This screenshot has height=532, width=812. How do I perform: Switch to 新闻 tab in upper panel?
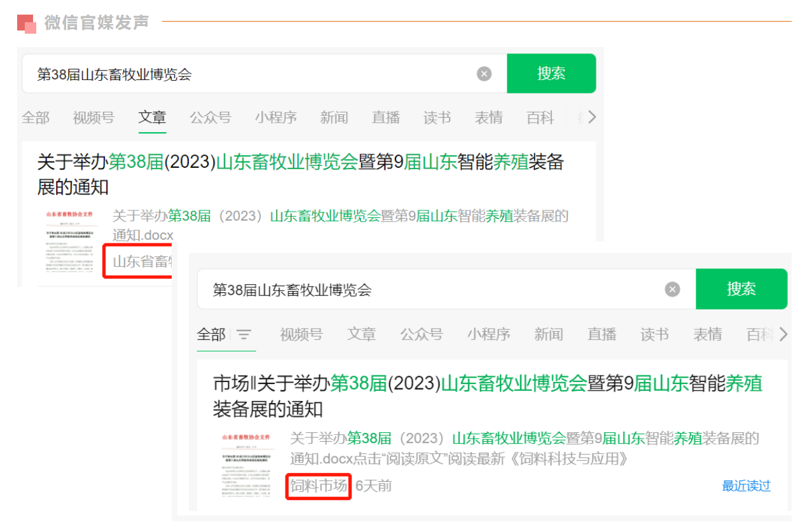click(x=334, y=118)
